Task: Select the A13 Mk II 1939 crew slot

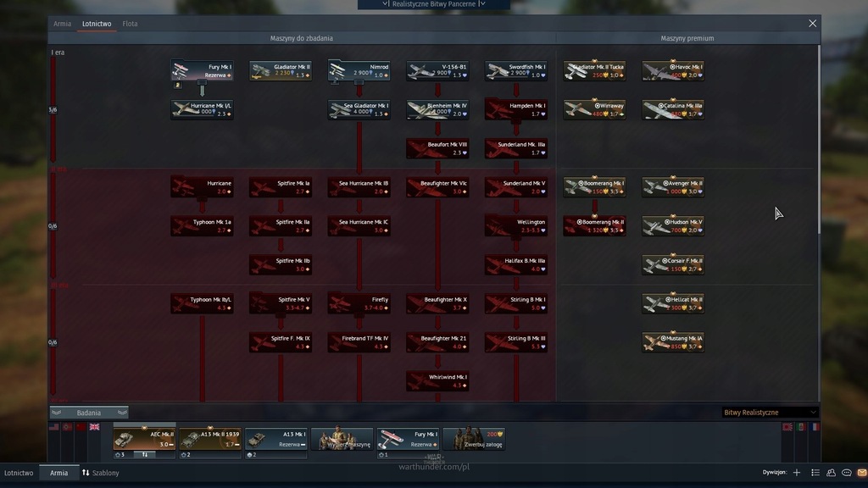Action: [x=210, y=438]
